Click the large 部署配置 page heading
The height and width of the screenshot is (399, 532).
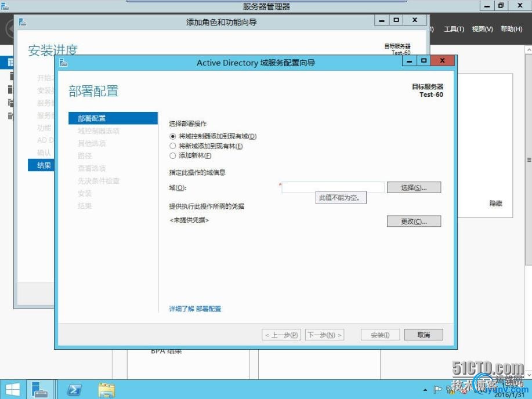pos(93,91)
